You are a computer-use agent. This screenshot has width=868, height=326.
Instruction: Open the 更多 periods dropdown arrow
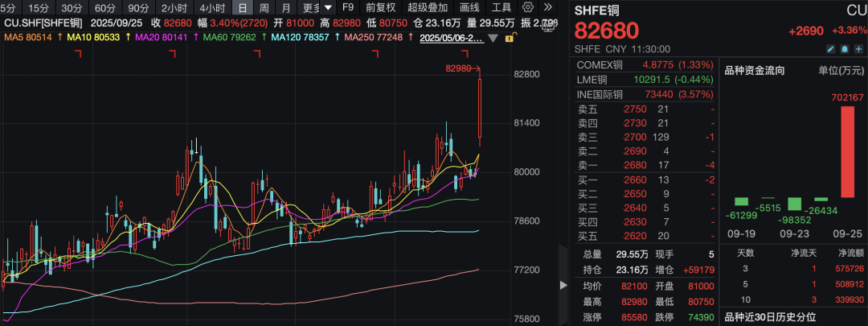[x=328, y=7]
